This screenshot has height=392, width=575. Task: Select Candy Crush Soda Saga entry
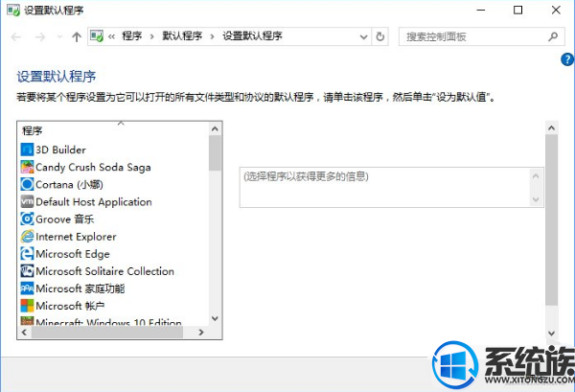pos(93,167)
